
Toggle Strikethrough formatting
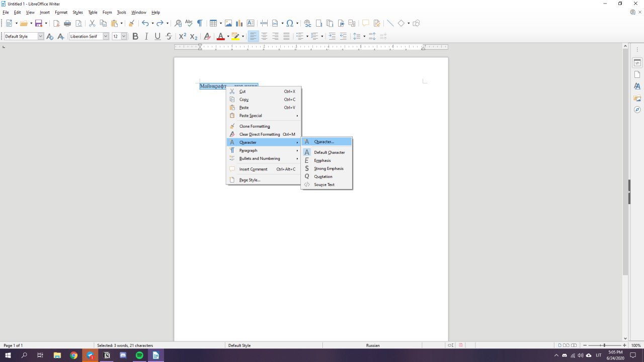[x=169, y=36]
